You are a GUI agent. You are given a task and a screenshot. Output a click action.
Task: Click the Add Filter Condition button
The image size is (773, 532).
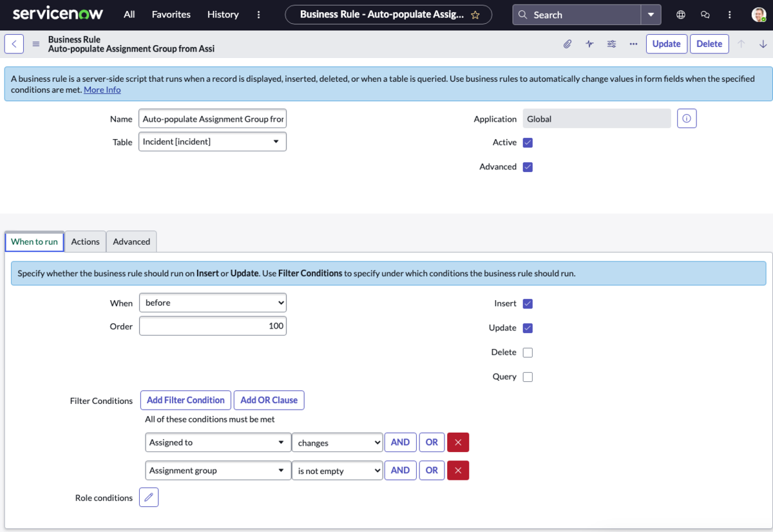coord(186,400)
